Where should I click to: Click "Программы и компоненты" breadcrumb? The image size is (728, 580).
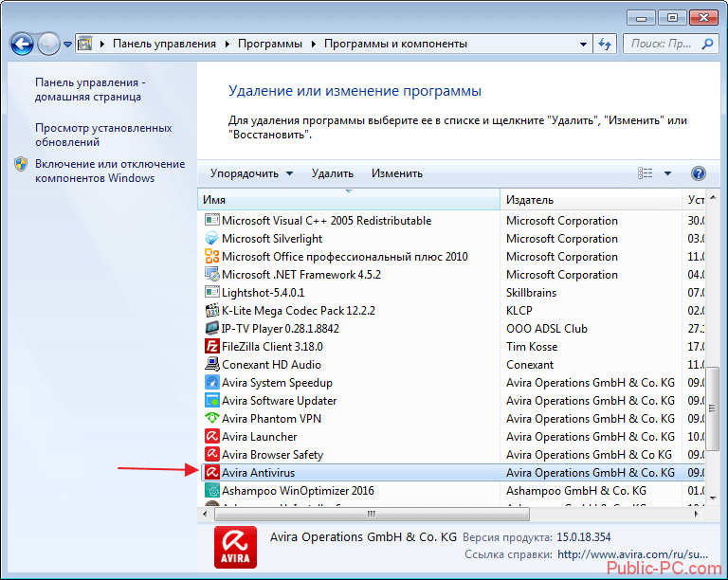click(x=395, y=44)
